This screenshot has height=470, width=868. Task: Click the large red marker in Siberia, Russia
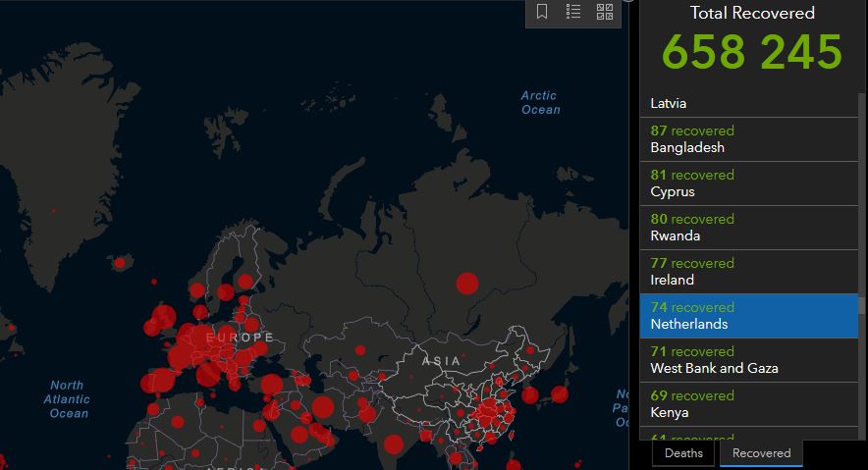coord(467,284)
